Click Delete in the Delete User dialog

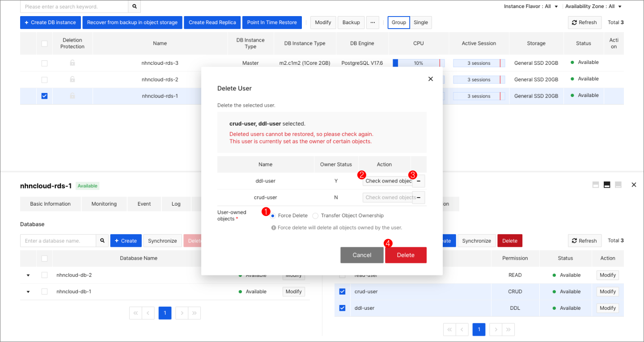coord(406,255)
